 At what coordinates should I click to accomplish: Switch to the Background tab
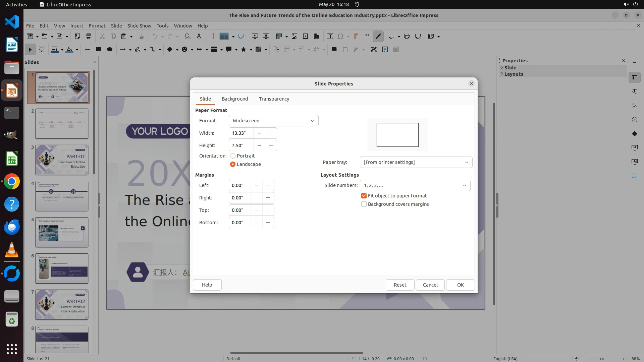[x=235, y=99]
